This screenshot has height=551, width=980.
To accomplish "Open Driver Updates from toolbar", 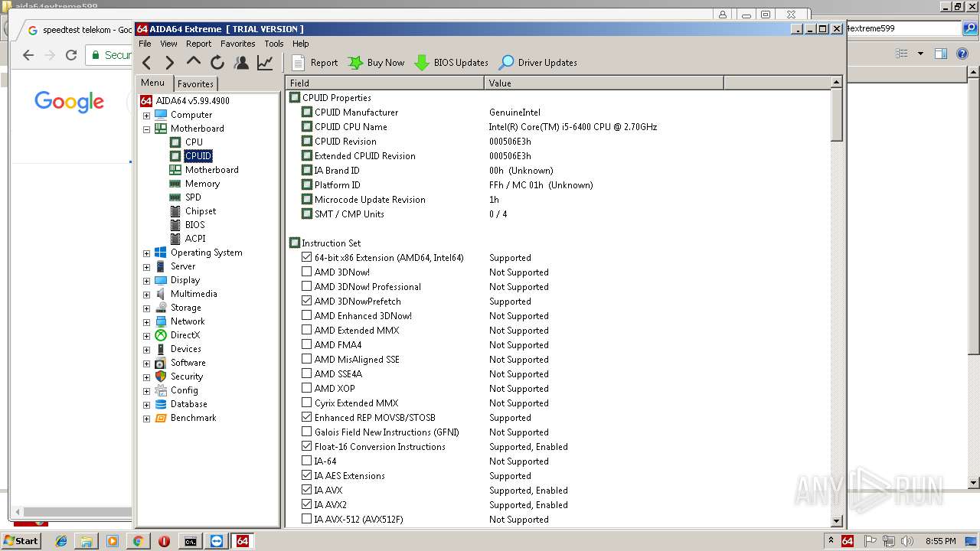I will click(538, 63).
